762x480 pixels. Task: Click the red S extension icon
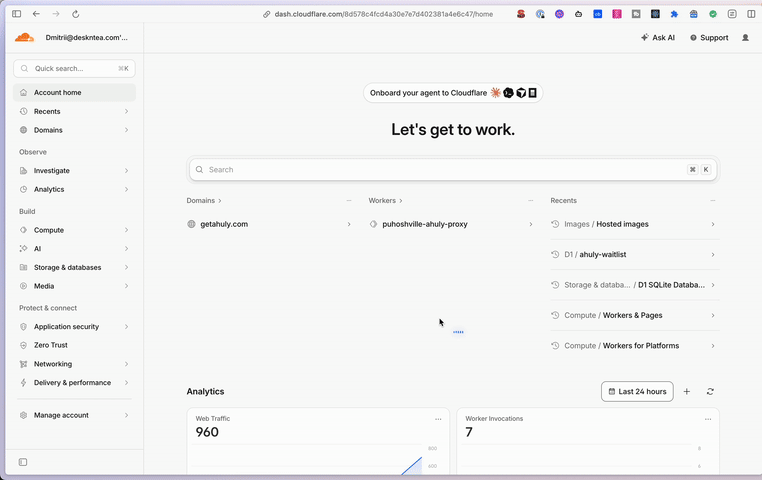point(521,14)
